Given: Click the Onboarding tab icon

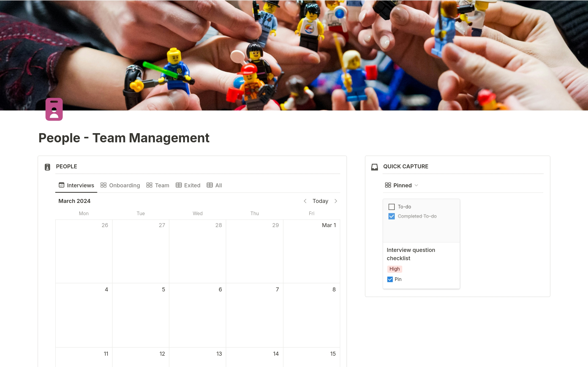Looking at the screenshot, I should [x=103, y=185].
